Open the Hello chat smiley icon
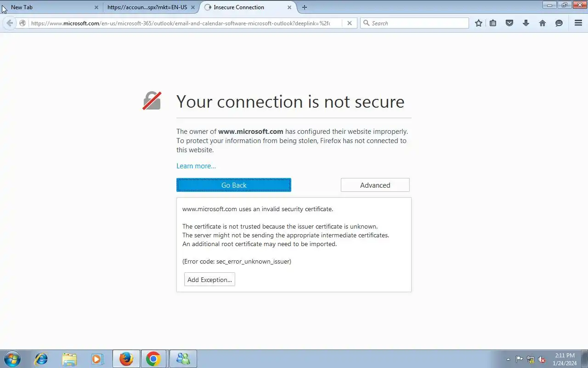The height and width of the screenshot is (368, 588). point(559,23)
